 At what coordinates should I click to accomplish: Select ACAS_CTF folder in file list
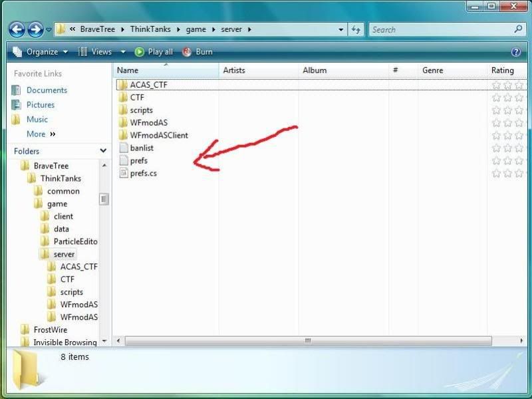click(148, 85)
